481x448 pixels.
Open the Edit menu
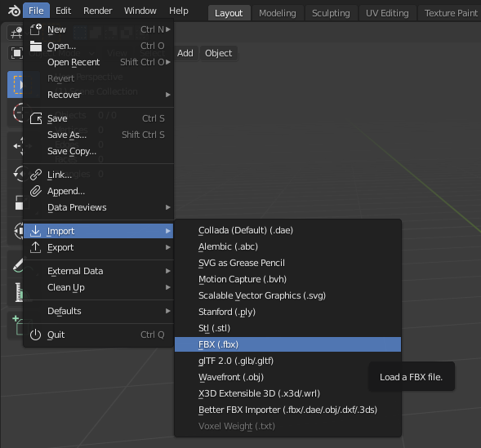(63, 11)
